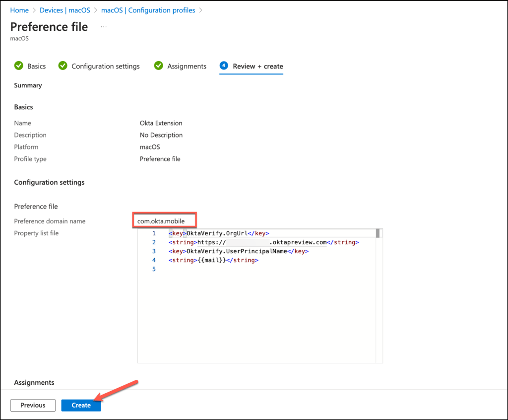The image size is (508, 420).
Task: Click the green checkmark icon for Basics
Action: point(19,66)
